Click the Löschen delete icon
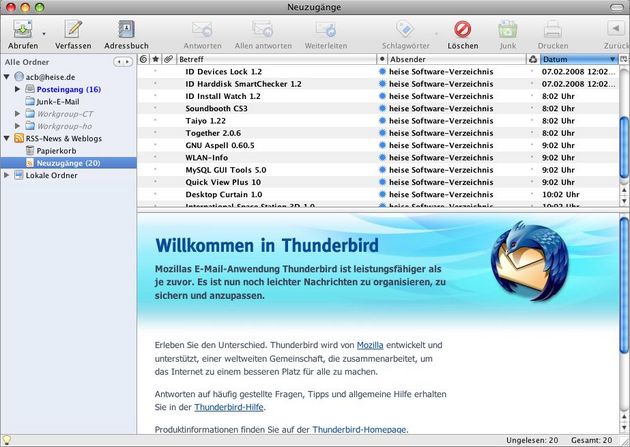 pos(462,29)
